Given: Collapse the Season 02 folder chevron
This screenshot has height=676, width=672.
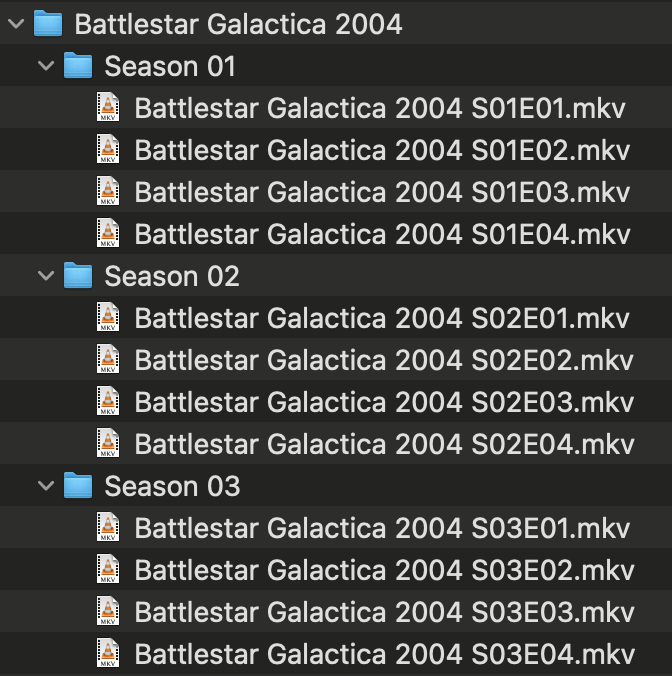Looking at the screenshot, I should point(46,276).
